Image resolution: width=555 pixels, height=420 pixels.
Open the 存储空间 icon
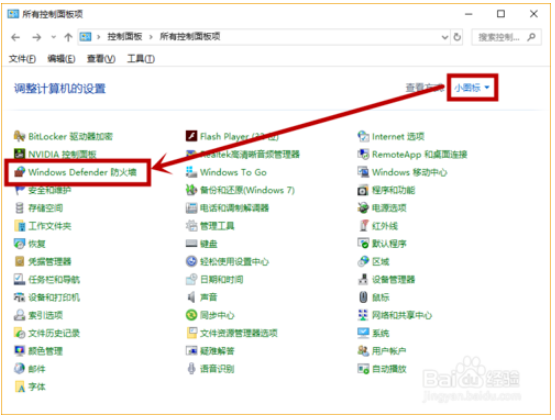point(19,208)
